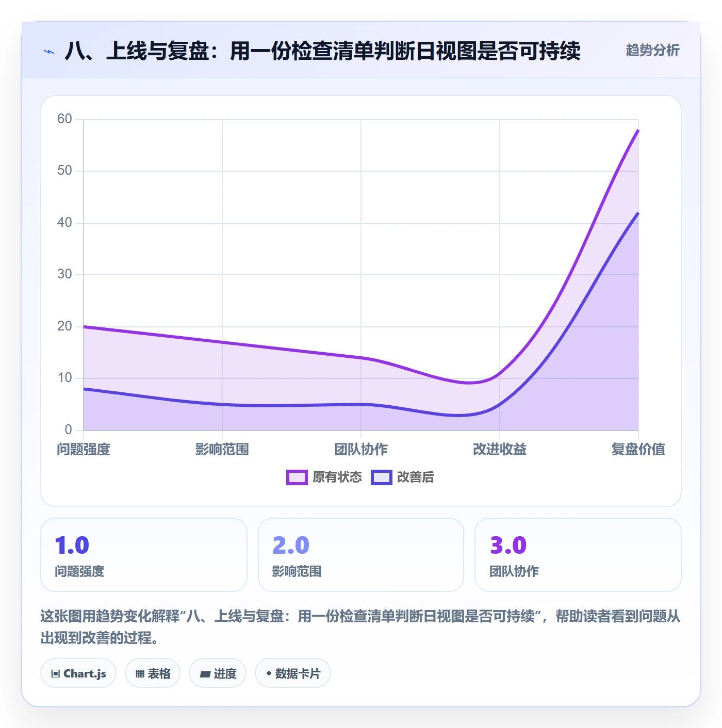Open the 1.0 问题强度 card
Viewport: 722px width, 728px height.
click(144, 555)
